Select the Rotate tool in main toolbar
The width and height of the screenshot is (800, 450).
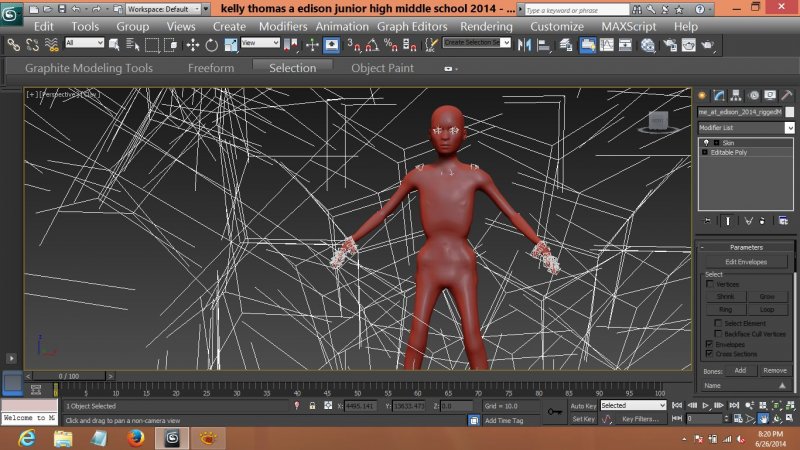pyautogui.click(x=212, y=45)
